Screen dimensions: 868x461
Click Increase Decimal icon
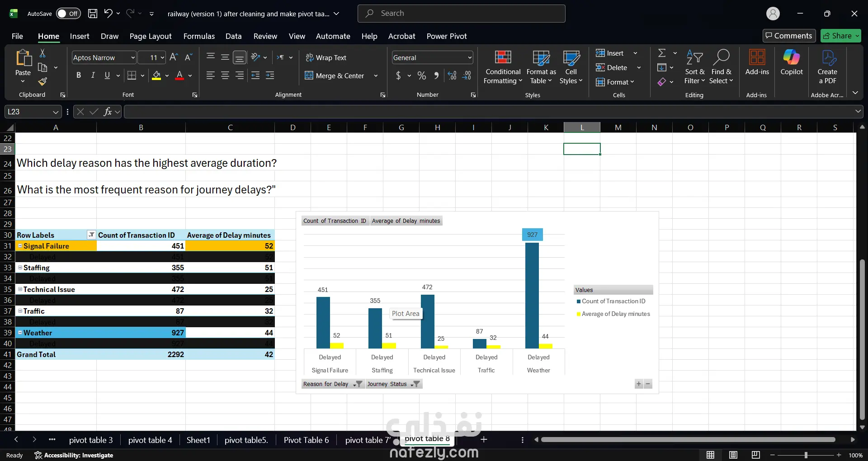click(452, 75)
